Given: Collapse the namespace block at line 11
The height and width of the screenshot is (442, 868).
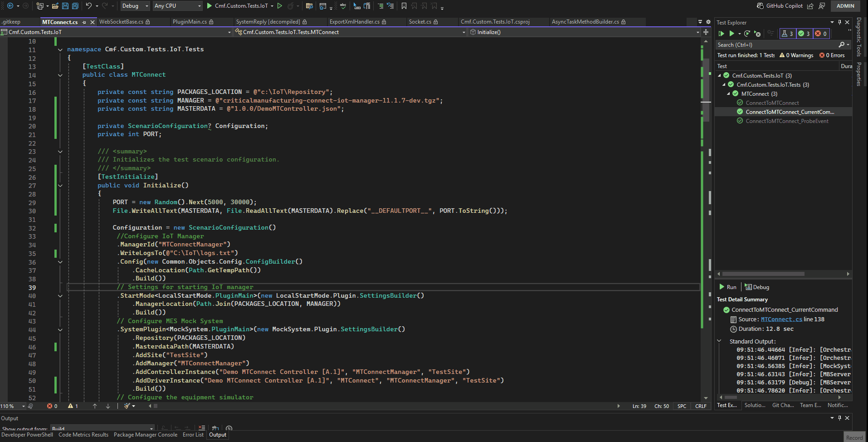Looking at the screenshot, I should (x=60, y=49).
